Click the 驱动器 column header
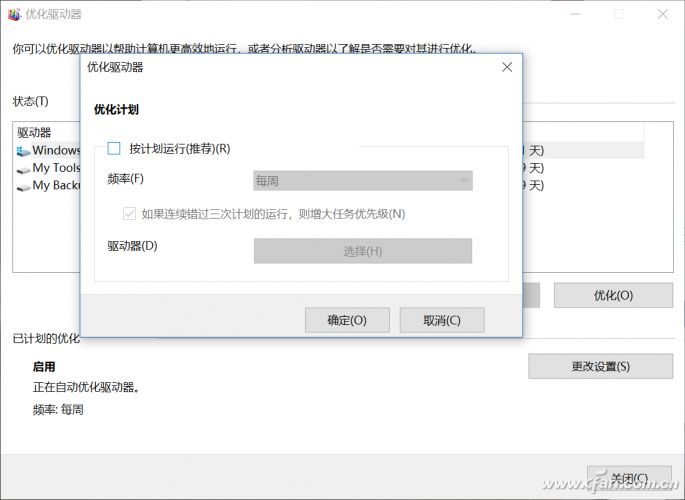The image size is (685, 500). 34,132
